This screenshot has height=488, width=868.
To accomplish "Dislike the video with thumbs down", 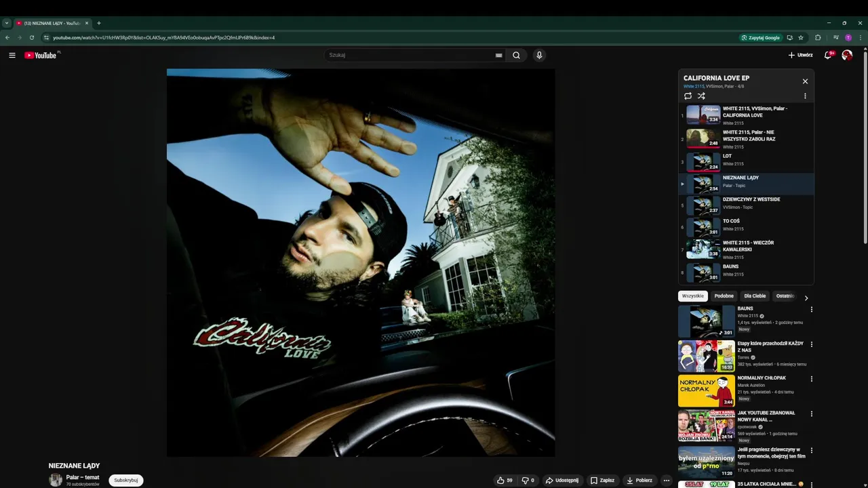I will point(528,481).
